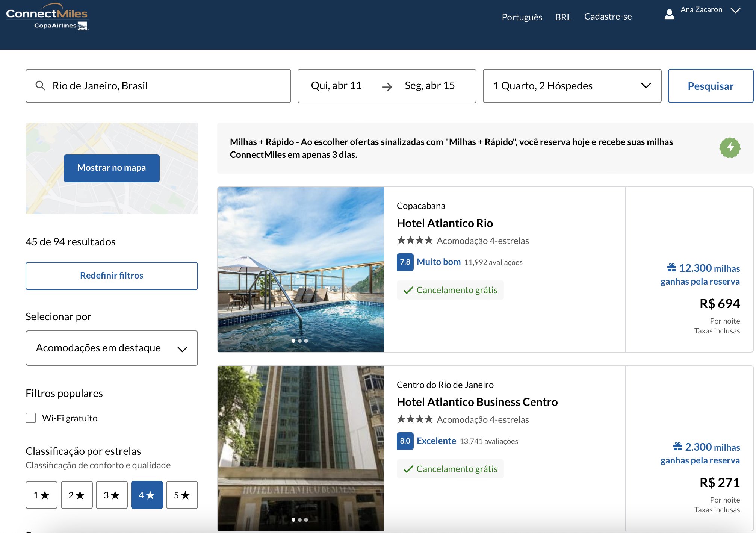Open the Hotel Atlantico Rio pool photo
Screen dimensions: 756x533
[301, 270]
